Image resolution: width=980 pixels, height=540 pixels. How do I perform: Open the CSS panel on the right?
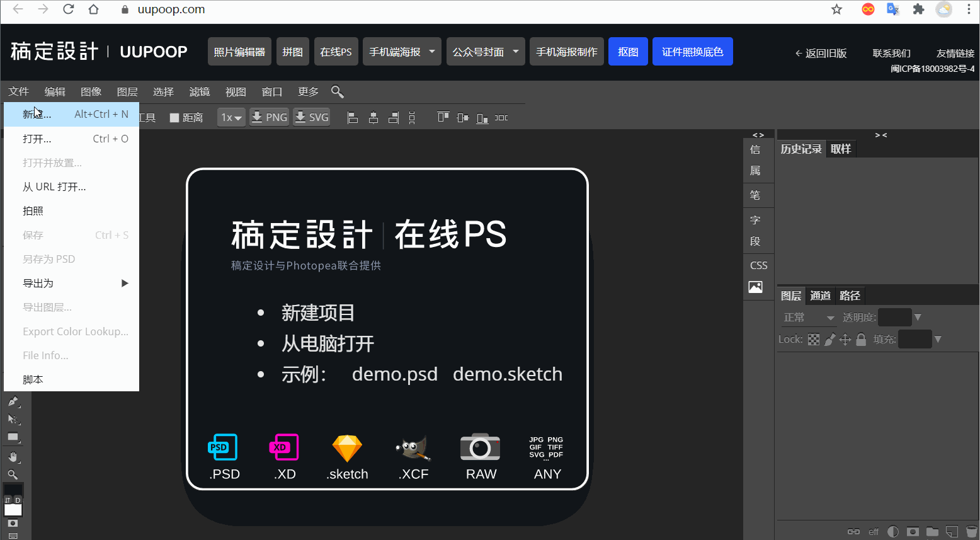758,265
